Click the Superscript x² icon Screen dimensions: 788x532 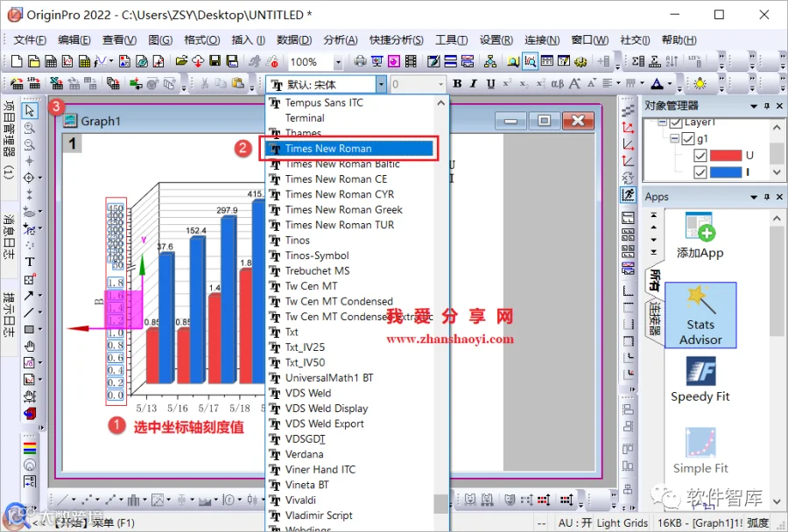(x=507, y=84)
